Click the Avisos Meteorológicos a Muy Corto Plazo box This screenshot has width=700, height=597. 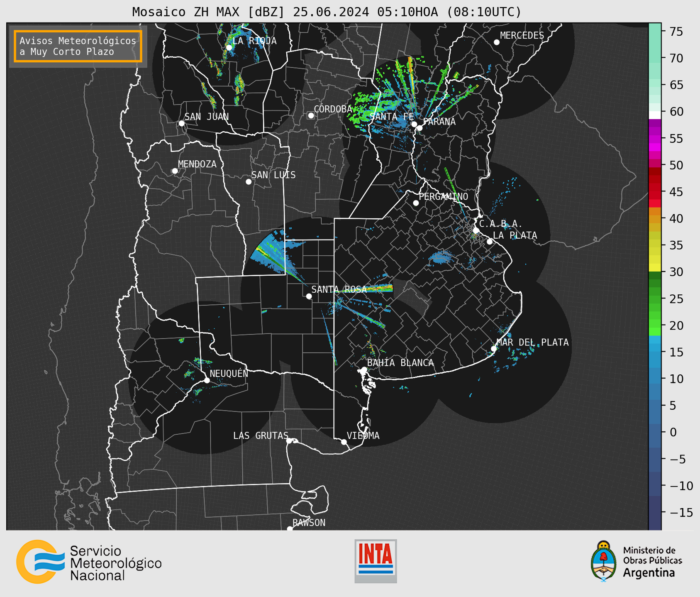[x=78, y=46]
